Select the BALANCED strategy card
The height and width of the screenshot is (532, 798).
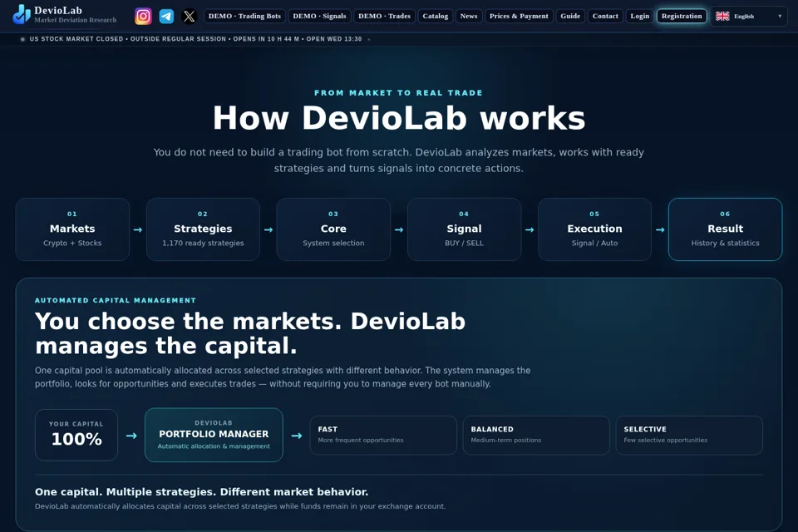click(x=536, y=436)
